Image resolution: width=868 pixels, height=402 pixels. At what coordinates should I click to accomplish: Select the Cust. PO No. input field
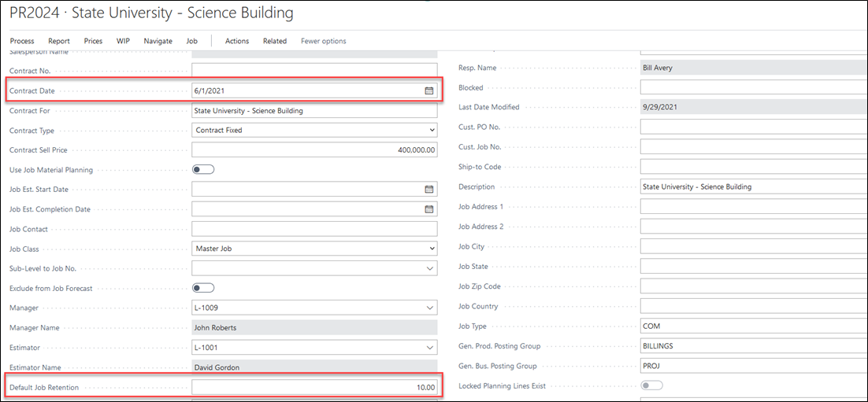click(x=752, y=127)
